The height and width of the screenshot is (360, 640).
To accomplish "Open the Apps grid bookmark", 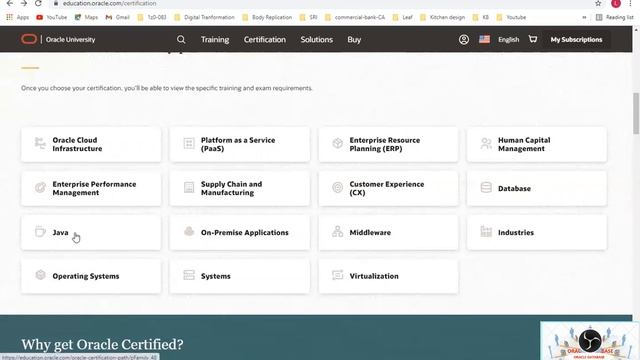I will point(17,18).
